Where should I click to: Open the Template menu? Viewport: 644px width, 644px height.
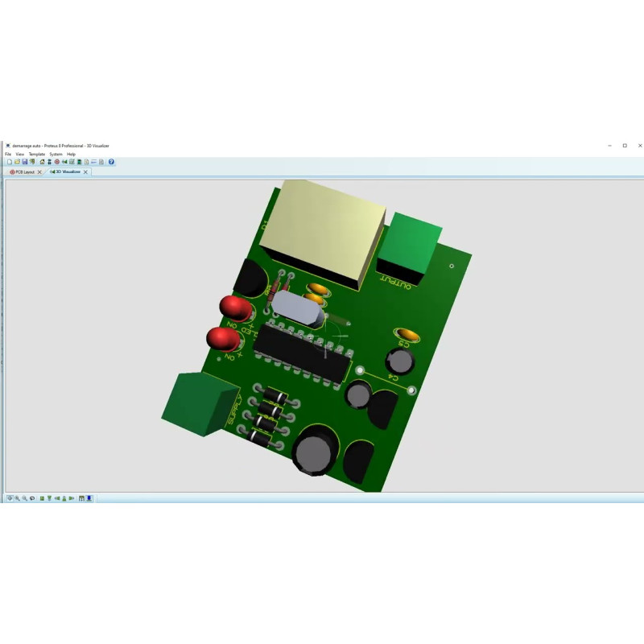(37, 154)
